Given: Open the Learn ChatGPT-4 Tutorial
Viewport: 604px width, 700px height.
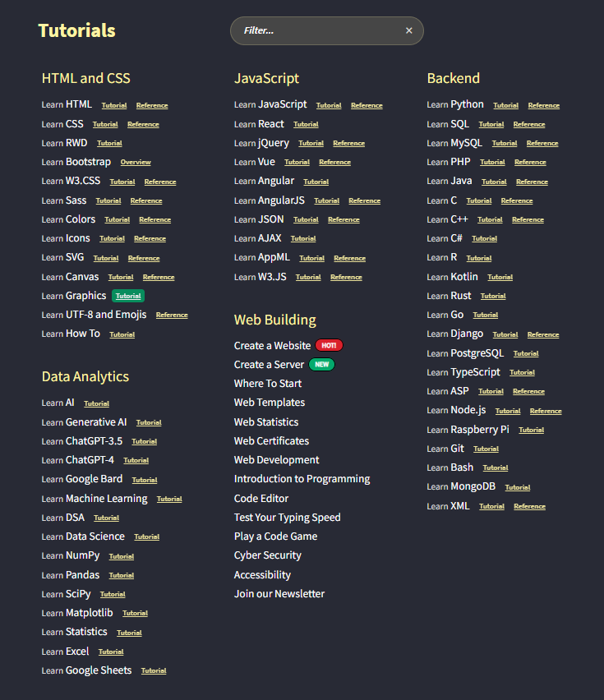Looking at the screenshot, I should point(135,460).
